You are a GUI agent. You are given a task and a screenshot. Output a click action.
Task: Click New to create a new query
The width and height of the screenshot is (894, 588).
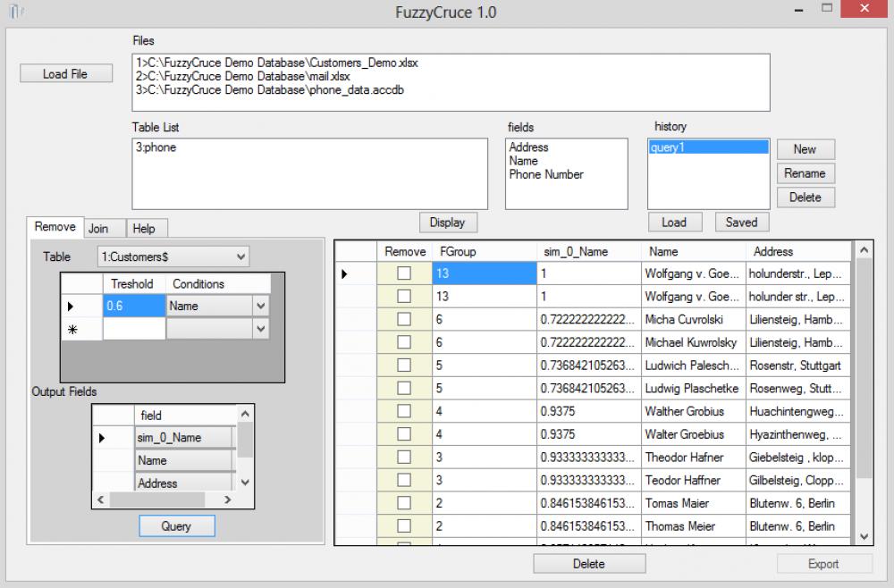[x=804, y=148]
